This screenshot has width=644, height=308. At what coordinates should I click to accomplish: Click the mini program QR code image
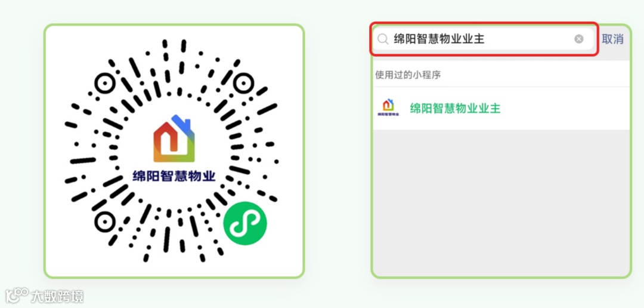coord(174,151)
